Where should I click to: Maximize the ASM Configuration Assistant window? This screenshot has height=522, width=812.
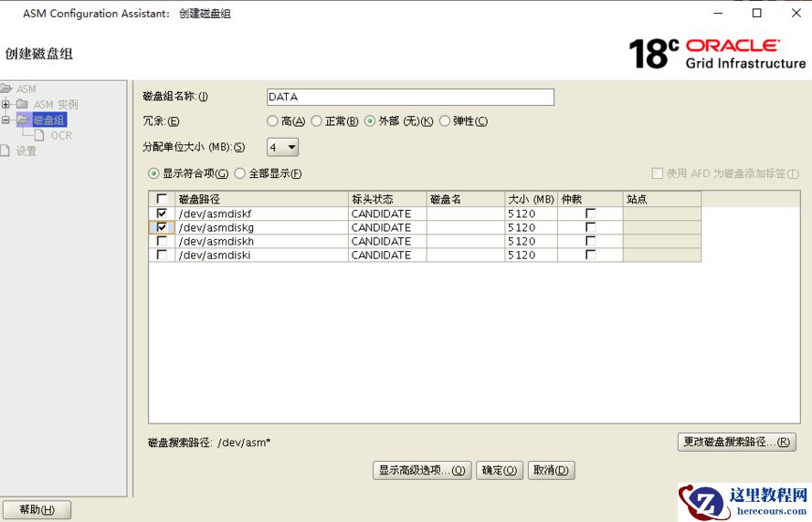click(x=756, y=13)
